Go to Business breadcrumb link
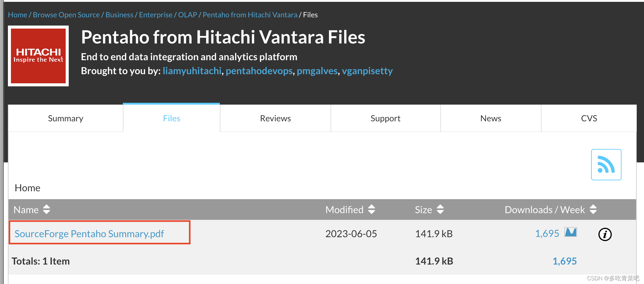This screenshot has height=284, width=644. 119,15
